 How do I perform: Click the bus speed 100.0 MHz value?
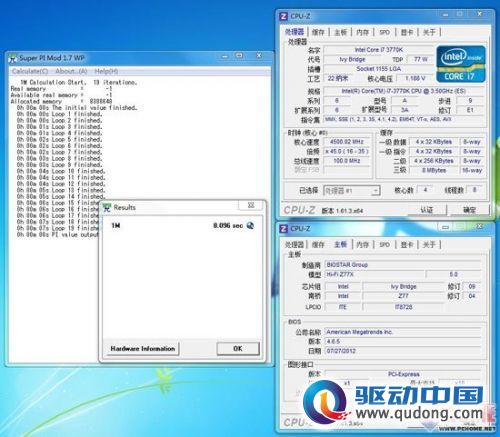pyautogui.click(x=347, y=161)
